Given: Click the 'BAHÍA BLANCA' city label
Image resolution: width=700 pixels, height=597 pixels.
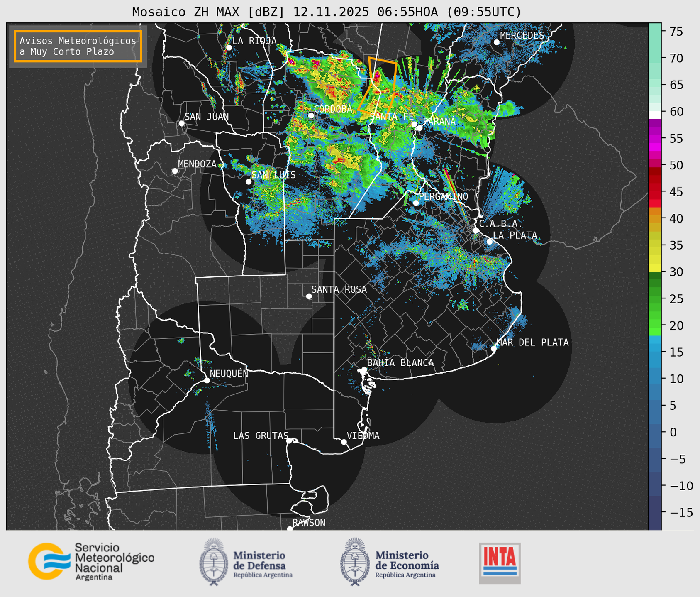Looking at the screenshot, I should pyautogui.click(x=400, y=363).
